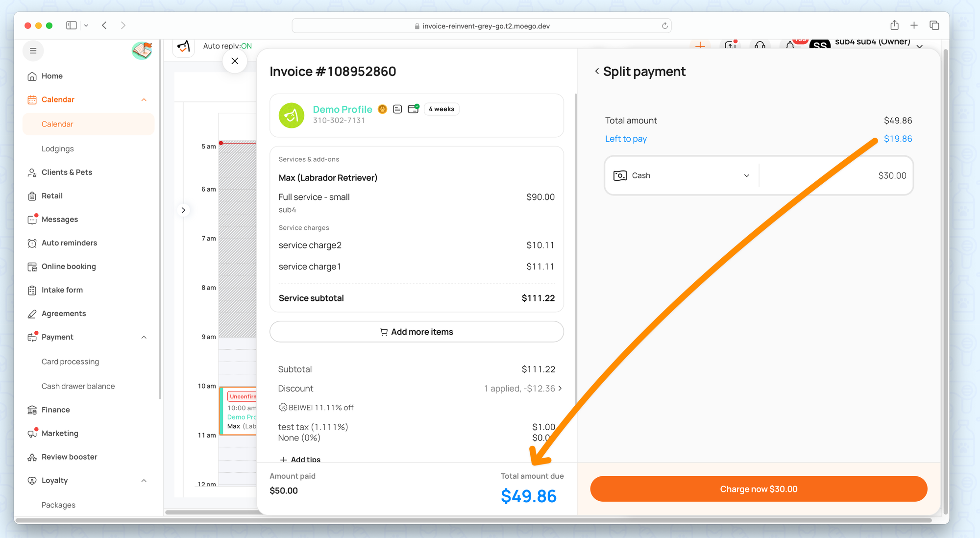
Task: Click the hamburger menu icon in sidebar
Action: (x=33, y=51)
